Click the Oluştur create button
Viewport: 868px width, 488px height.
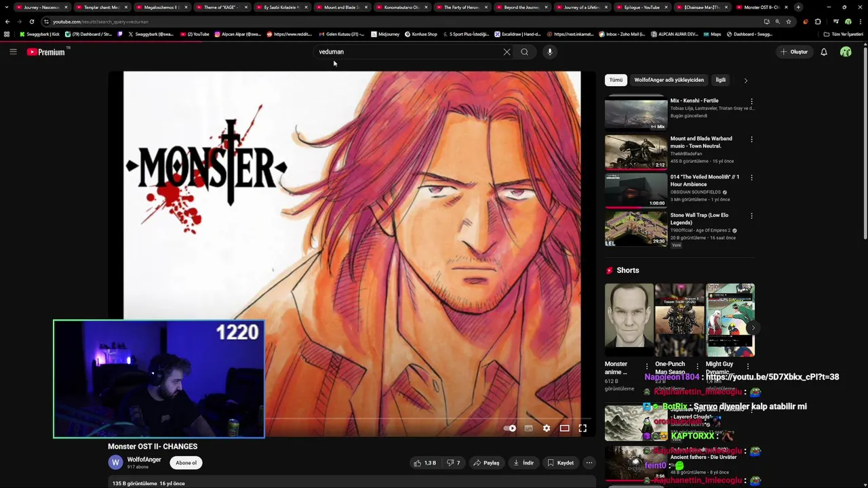pos(794,52)
